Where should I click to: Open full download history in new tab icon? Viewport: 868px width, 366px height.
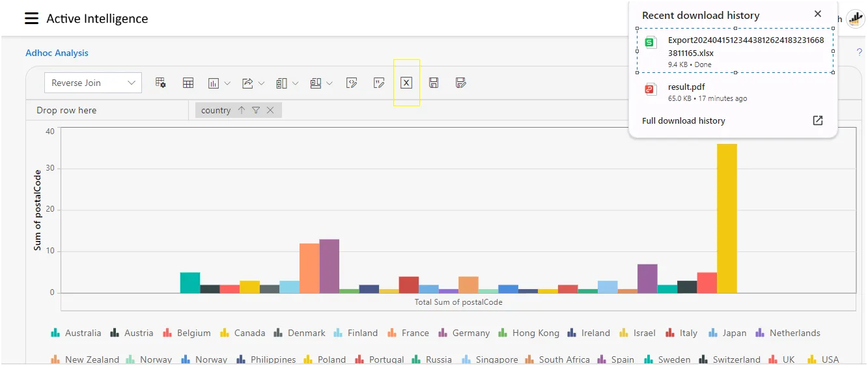(x=818, y=120)
